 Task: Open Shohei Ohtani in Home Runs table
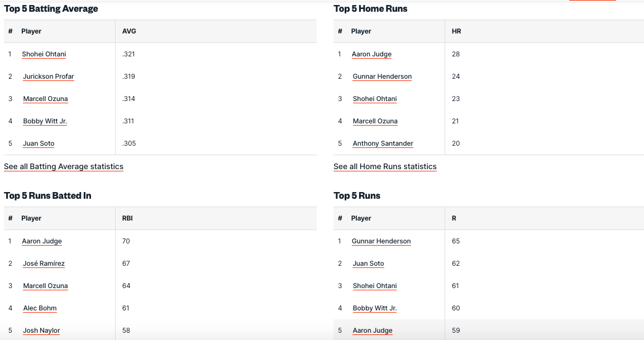[375, 99]
